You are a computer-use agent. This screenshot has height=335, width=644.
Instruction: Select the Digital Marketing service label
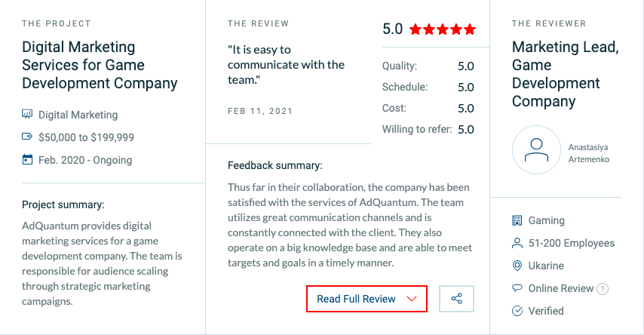pos(78,115)
